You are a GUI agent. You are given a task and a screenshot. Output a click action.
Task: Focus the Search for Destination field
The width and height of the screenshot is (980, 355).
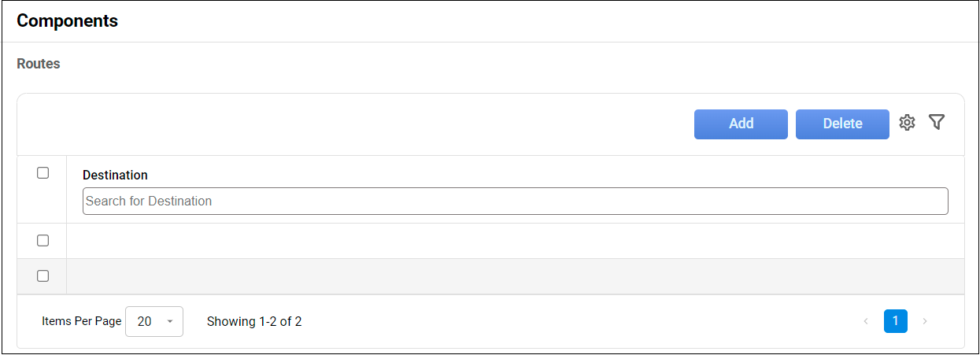coord(515,201)
